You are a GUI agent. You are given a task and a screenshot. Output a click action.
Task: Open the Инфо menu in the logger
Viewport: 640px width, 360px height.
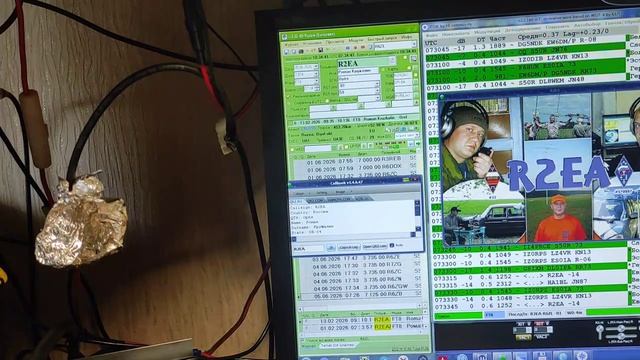tap(407, 37)
